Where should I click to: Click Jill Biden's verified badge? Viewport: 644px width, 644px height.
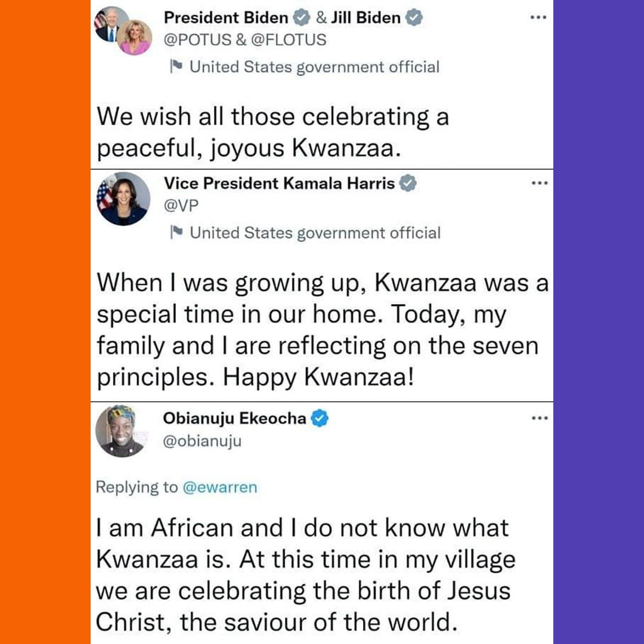(414, 18)
